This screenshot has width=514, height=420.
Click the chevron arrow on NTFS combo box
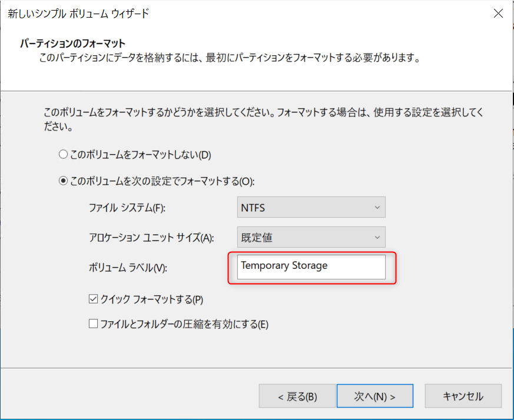(x=377, y=208)
